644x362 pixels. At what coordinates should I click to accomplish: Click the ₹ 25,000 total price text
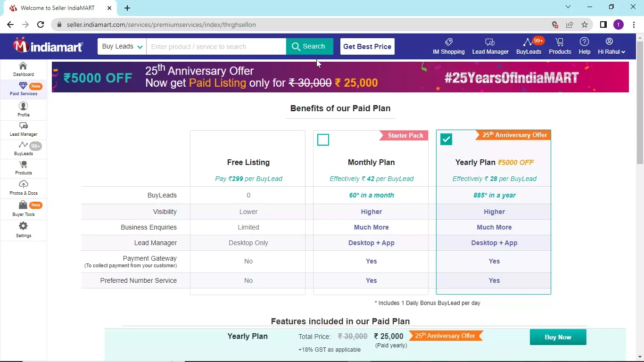(388, 336)
